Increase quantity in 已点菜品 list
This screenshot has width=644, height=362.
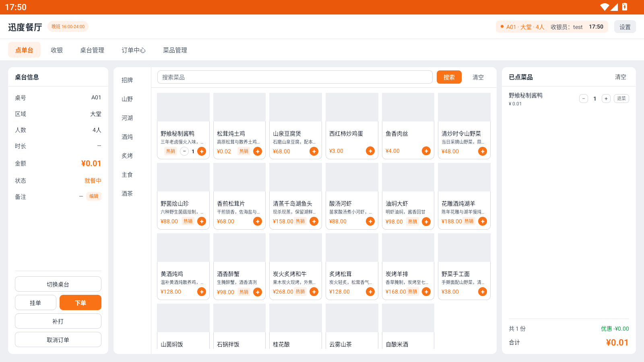tap(606, 99)
